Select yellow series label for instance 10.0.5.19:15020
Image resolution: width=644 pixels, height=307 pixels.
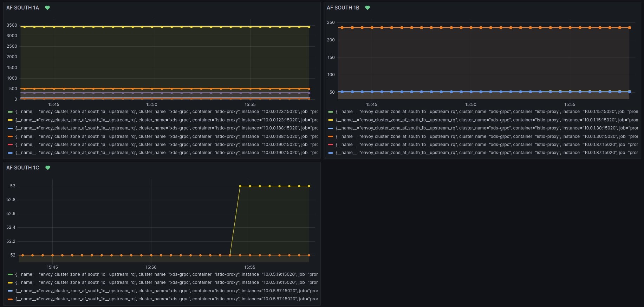(166, 282)
